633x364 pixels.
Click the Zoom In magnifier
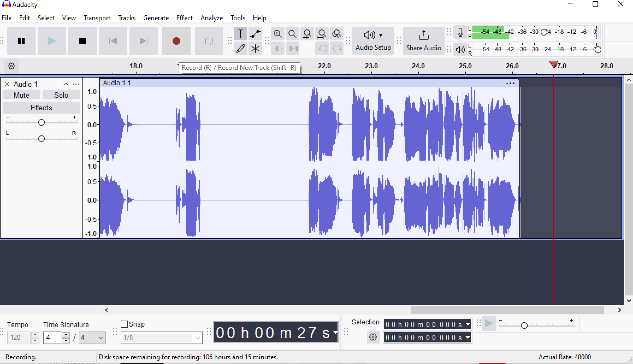278,34
